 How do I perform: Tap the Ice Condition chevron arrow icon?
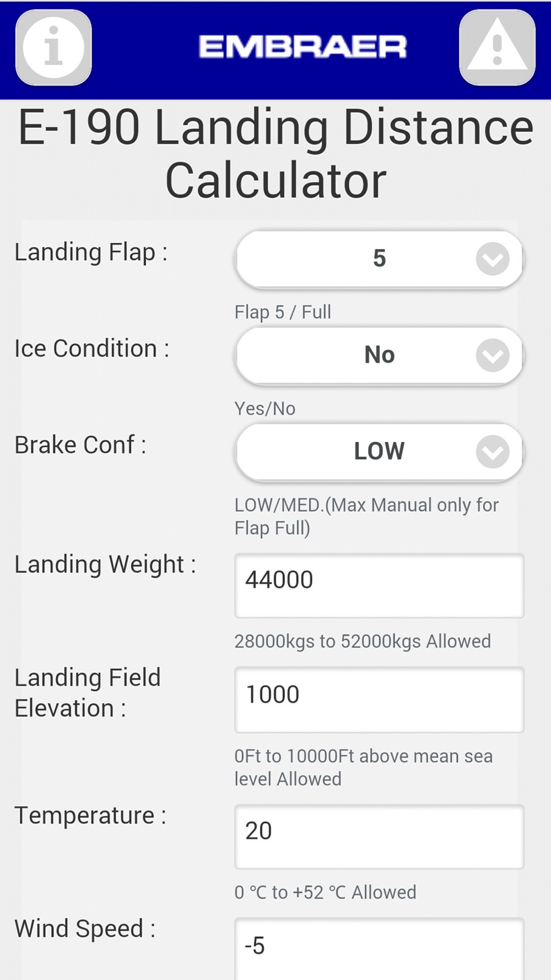click(x=493, y=355)
